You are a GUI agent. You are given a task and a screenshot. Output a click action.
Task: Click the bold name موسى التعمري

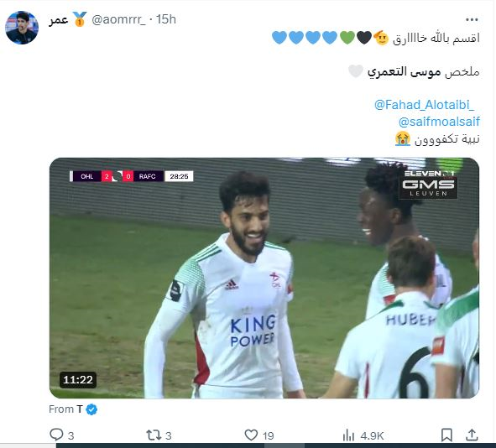click(x=404, y=72)
